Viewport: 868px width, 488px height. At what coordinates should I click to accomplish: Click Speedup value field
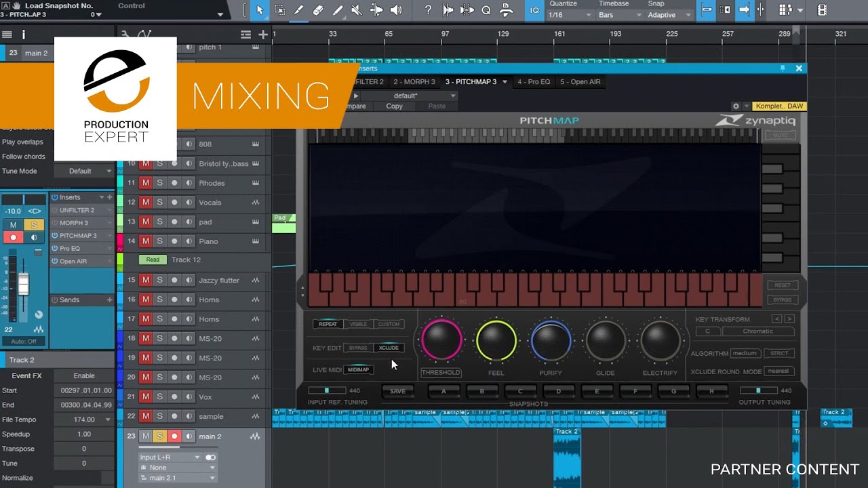tap(84, 434)
